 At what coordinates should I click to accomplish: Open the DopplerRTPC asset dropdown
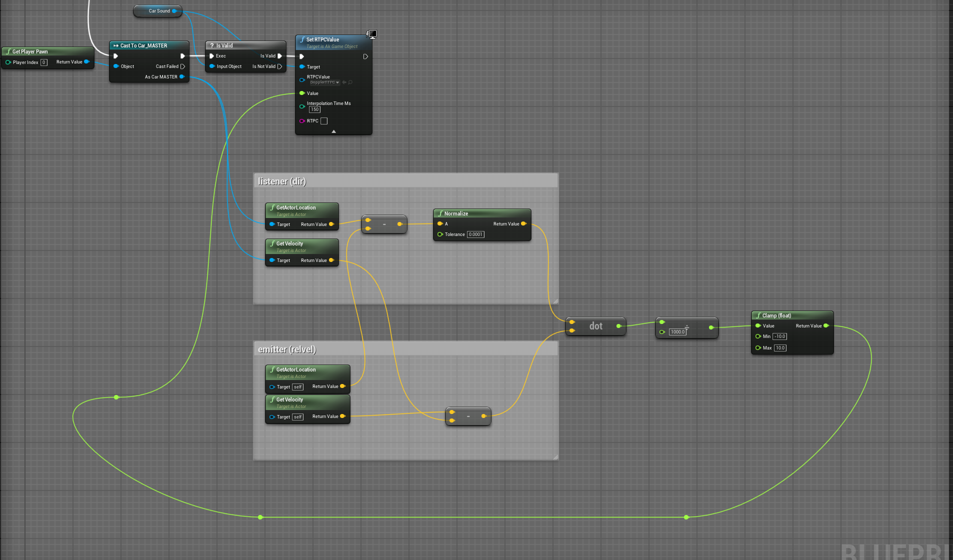[324, 82]
